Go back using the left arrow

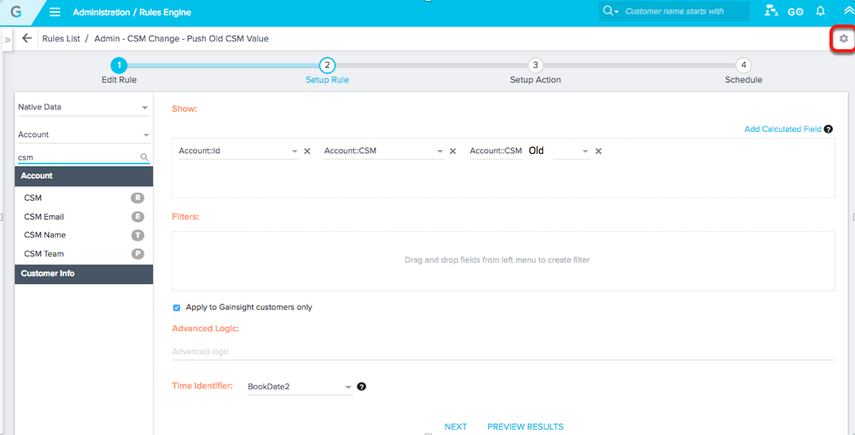[27, 39]
